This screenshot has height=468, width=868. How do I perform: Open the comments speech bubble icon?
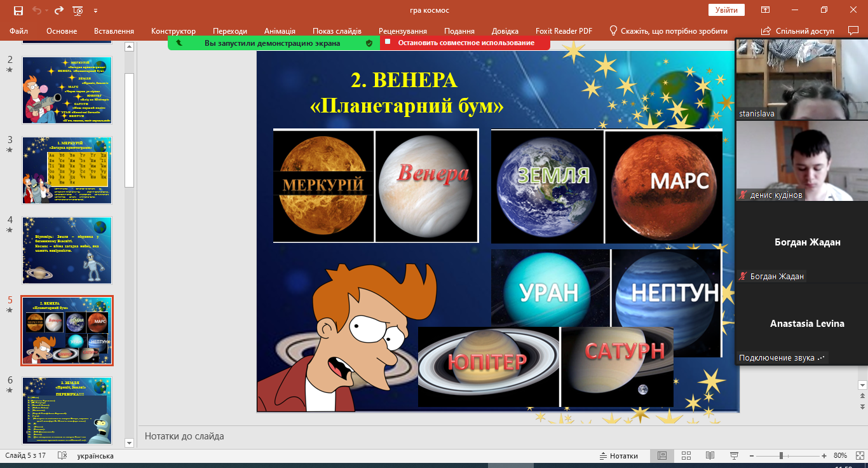(x=853, y=31)
